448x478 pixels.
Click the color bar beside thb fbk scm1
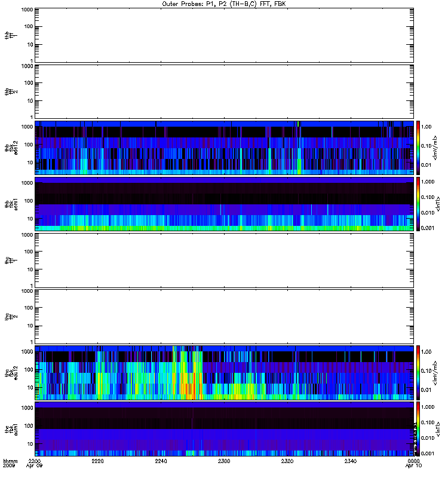tap(418, 204)
